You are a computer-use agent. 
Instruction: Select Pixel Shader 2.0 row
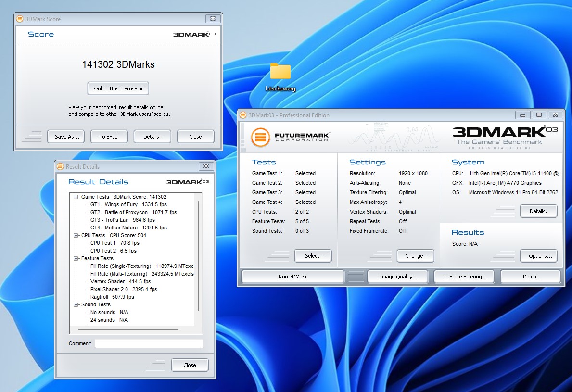[124, 289]
